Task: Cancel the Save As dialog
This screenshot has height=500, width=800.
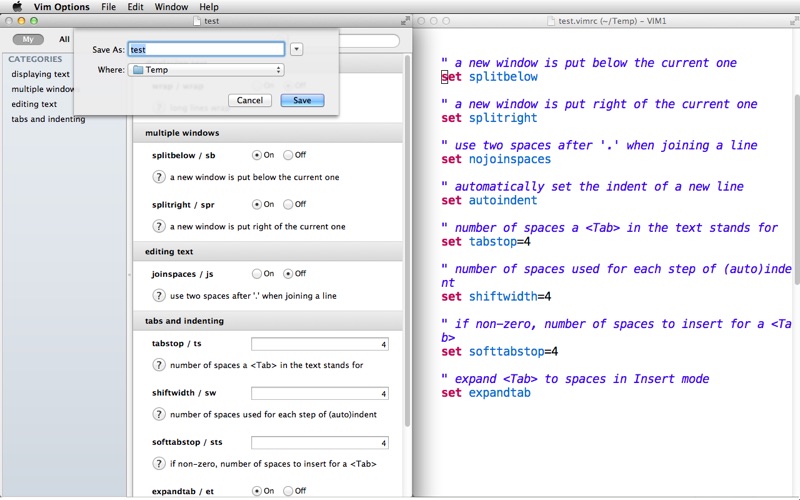Action: pyautogui.click(x=249, y=101)
